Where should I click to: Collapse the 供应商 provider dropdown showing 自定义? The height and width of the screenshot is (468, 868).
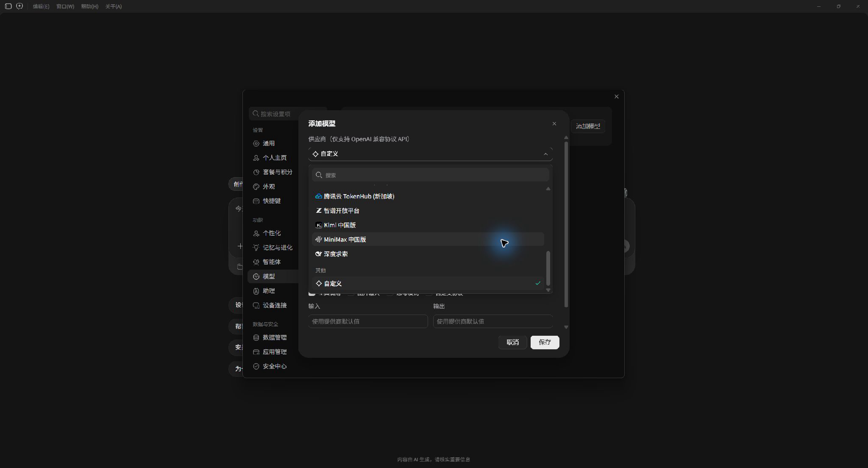(430, 154)
